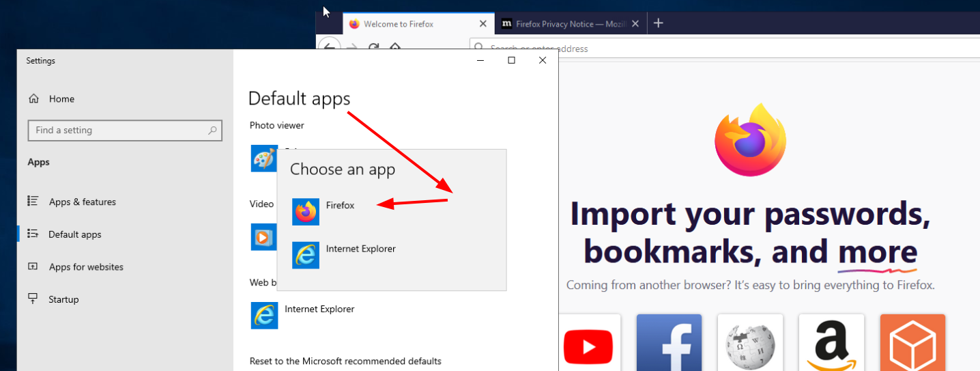Image resolution: width=980 pixels, height=371 pixels.
Task: Open a new Firefox tab with plus
Action: click(658, 23)
